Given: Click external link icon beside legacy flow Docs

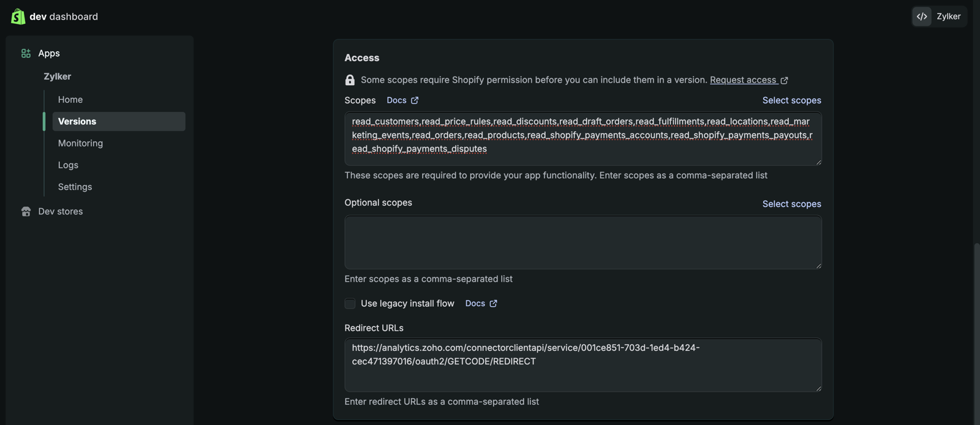Looking at the screenshot, I should (493, 304).
